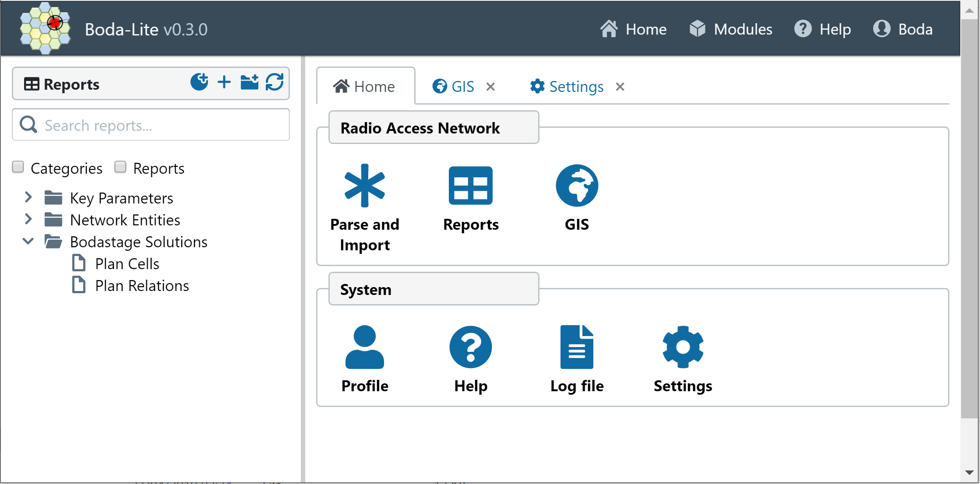Open the Modules menu
The height and width of the screenshot is (484, 980).
coord(730,29)
